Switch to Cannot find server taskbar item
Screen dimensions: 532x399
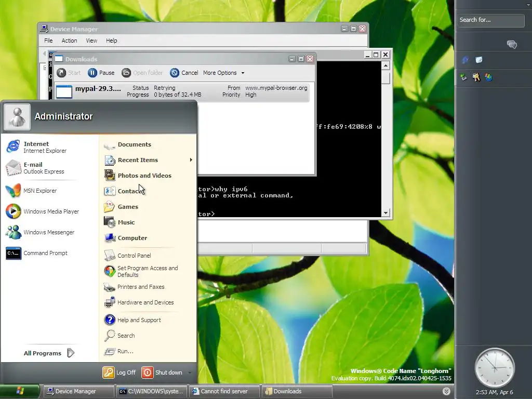(224, 391)
